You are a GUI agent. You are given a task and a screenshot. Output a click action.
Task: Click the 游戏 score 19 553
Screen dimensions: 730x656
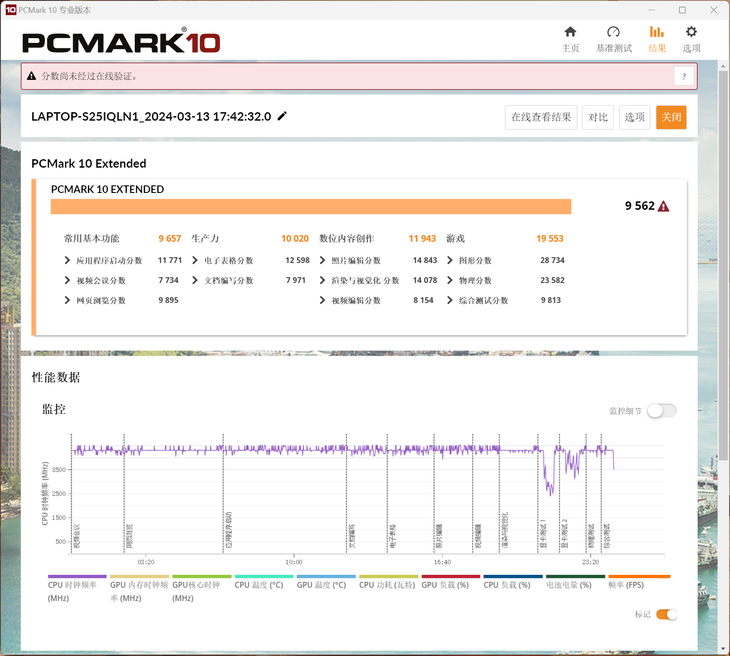[x=550, y=238]
